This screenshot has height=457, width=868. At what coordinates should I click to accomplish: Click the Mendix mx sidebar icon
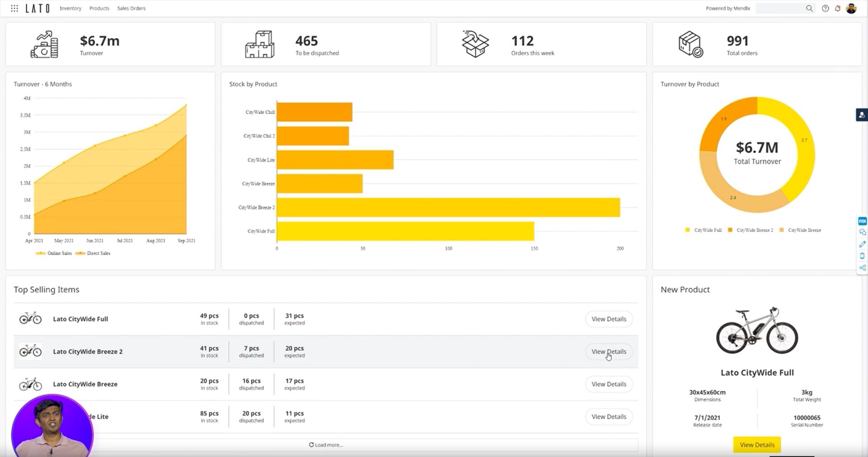click(862, 221)
